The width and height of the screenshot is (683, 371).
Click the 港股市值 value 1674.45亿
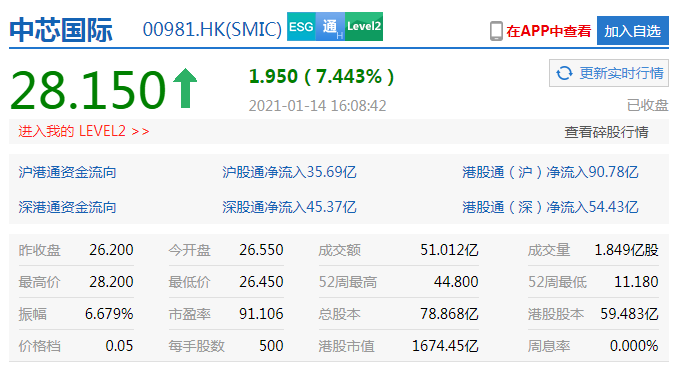[x=445, y=346]
